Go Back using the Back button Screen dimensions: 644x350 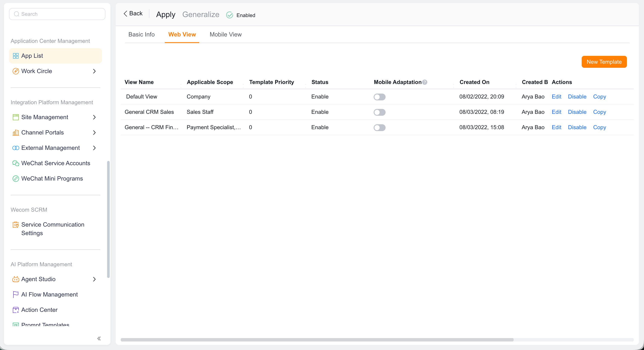click(x=133, y=13)
